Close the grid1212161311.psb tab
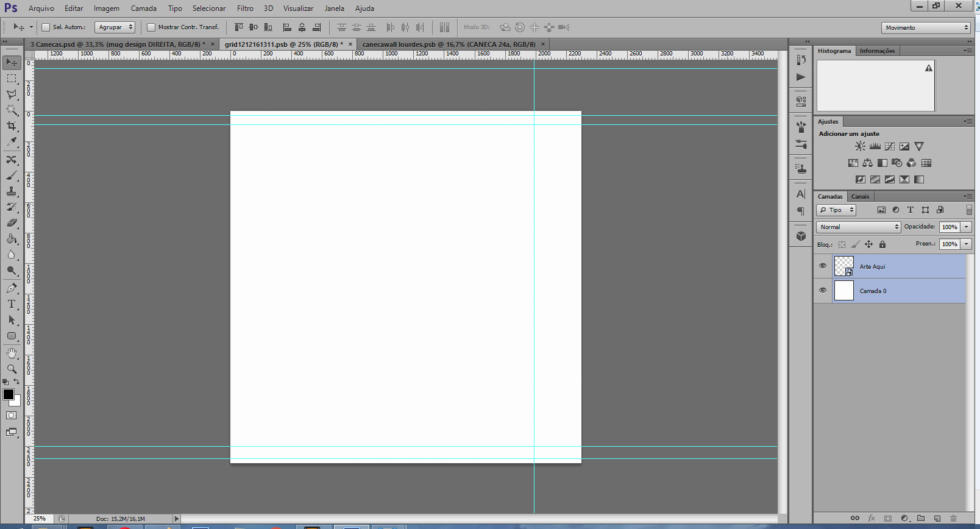The width and height of the screenshot is (980, 529). pos(350,44)
